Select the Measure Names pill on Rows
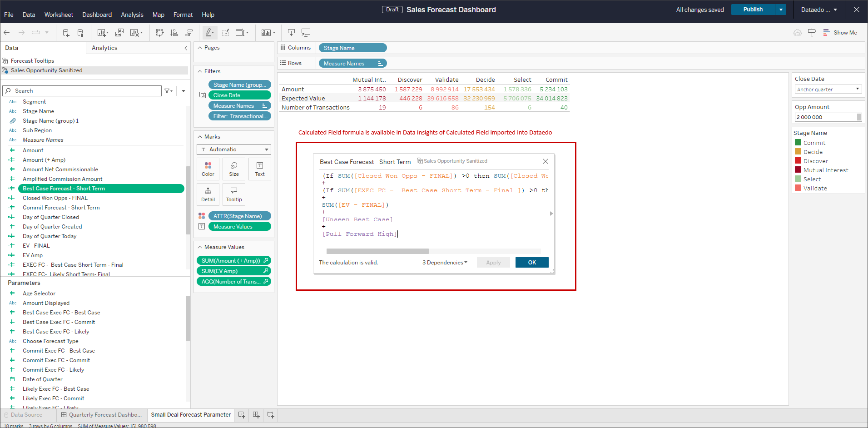Screen dimensions: 868x428 (x=353, y=64)
